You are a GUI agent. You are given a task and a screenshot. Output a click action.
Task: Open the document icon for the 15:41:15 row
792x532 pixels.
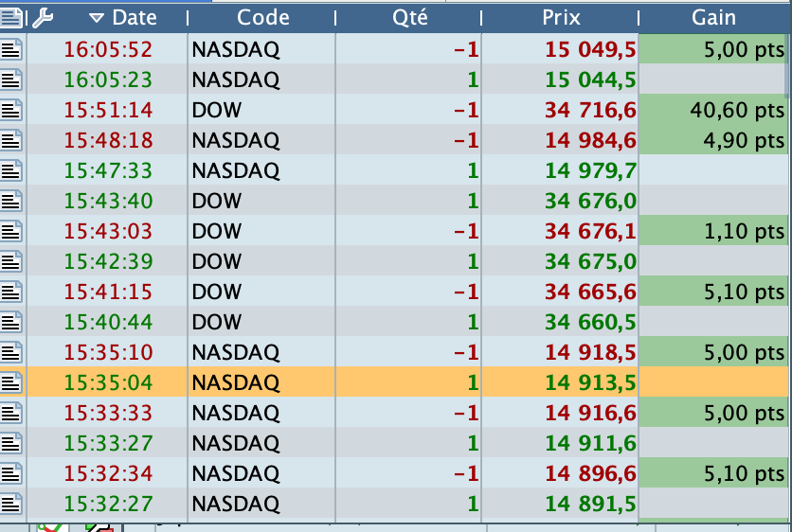pyautogui.click(x=11, y=292)
